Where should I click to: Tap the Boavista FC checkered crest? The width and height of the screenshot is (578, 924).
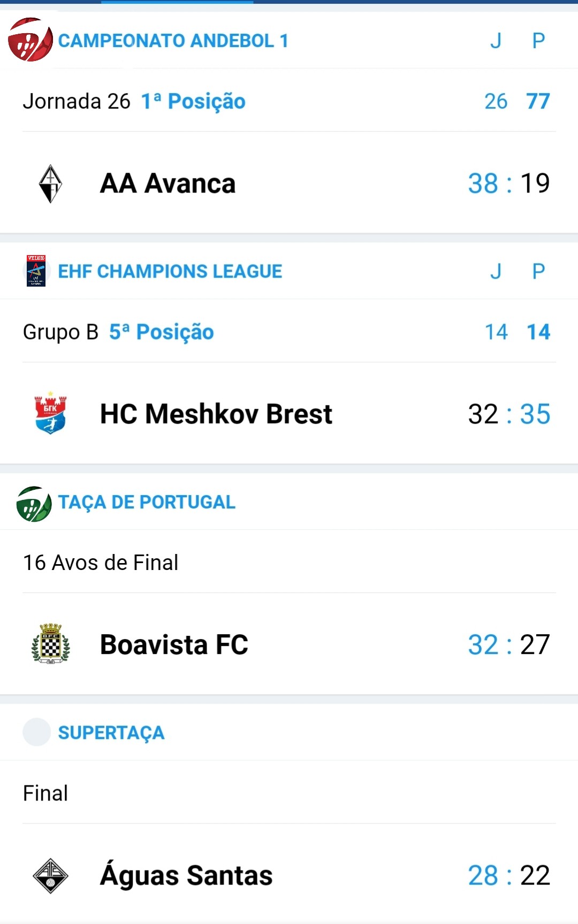(x=51, y=644)
